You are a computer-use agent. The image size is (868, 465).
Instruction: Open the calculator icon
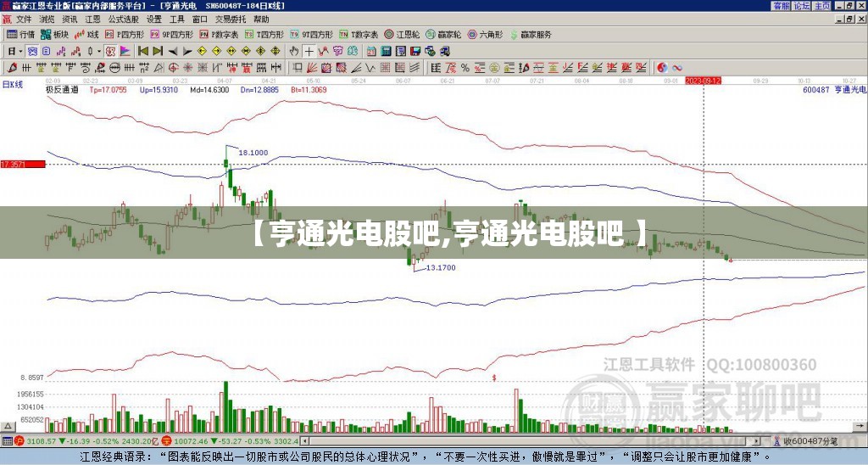386,52
